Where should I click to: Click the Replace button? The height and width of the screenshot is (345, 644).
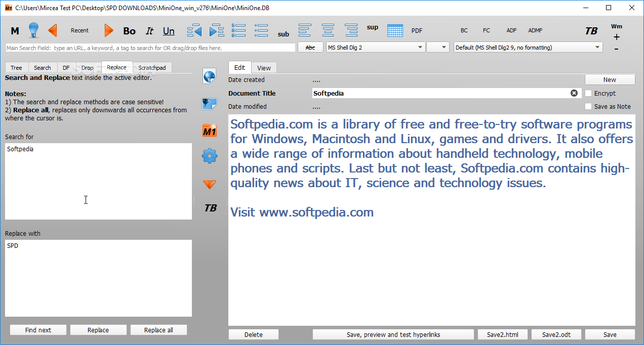[x=98, y=330]
